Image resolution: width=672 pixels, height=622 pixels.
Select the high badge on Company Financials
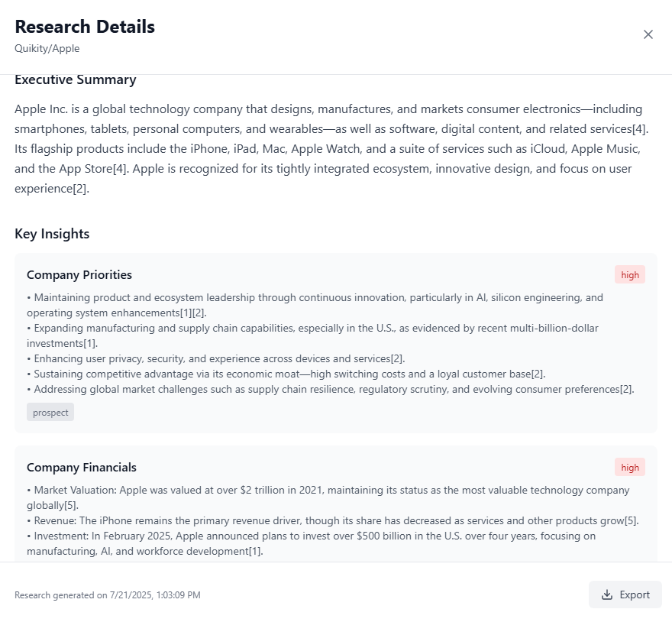629,468
